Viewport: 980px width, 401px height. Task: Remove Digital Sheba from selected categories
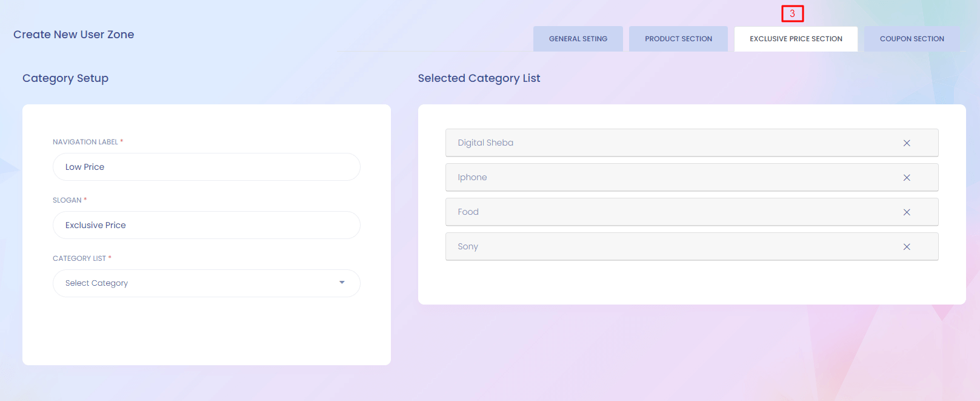coord(907,143)
